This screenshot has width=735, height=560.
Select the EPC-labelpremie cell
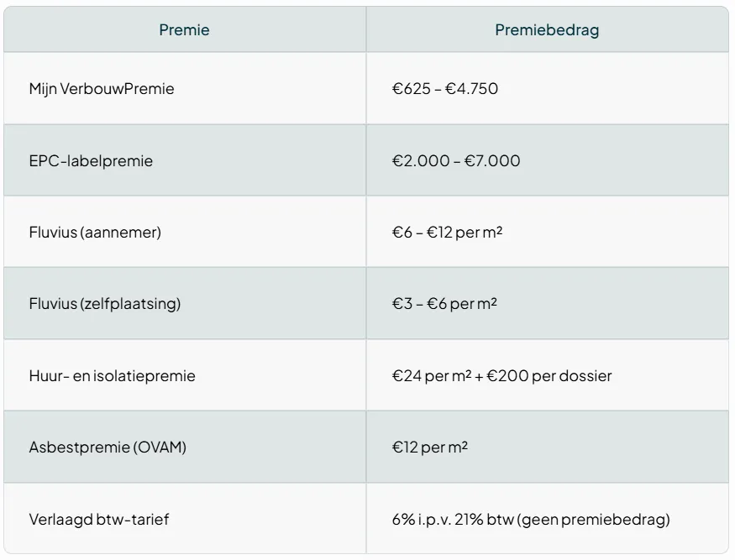click(x=91, y=160)
